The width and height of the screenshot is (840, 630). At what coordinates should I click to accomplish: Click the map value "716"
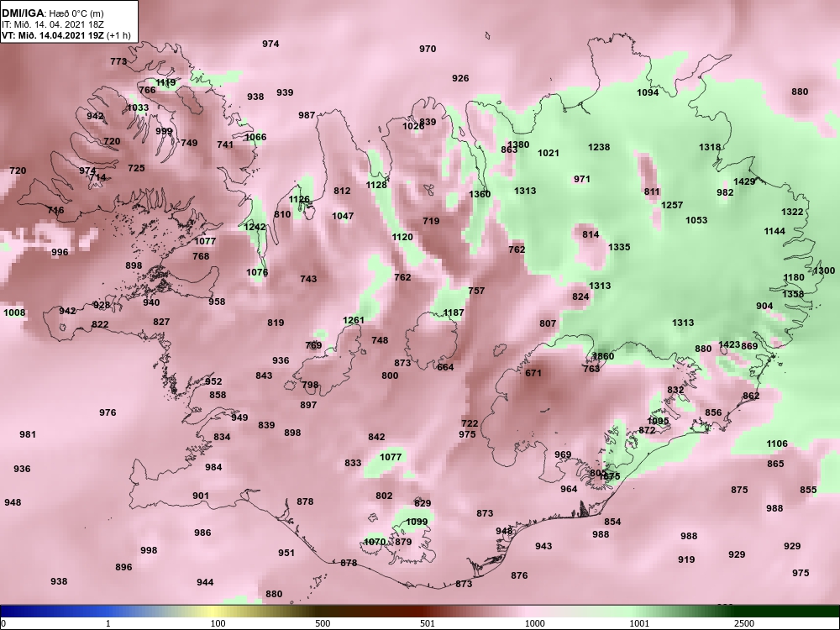(x=55, y=210)
